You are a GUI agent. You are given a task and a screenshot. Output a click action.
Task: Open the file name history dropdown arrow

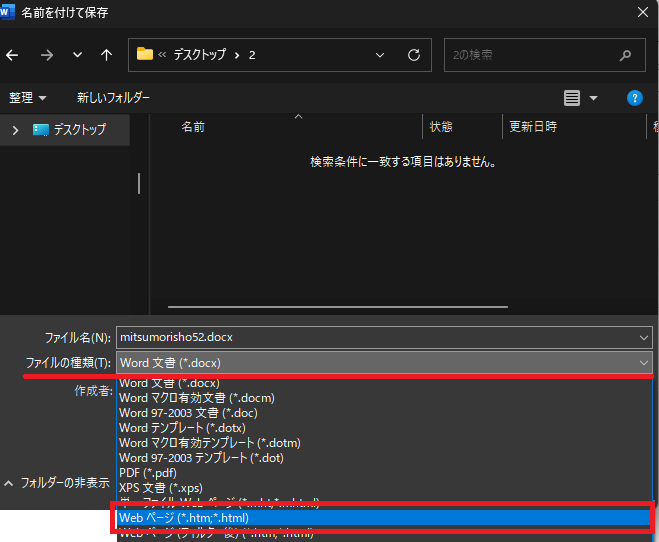(643, 338)
